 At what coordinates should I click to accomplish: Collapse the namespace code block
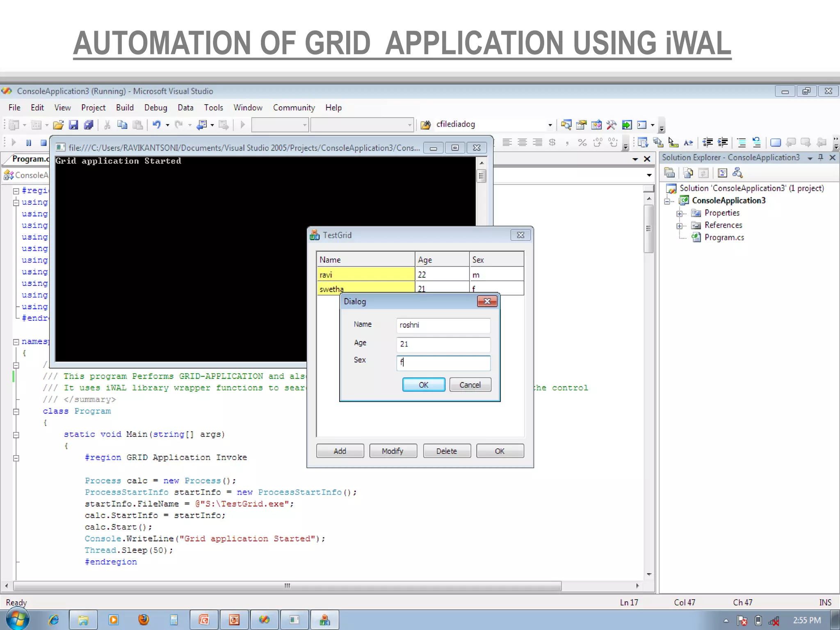pyautogui.click(x=16, y=342)
